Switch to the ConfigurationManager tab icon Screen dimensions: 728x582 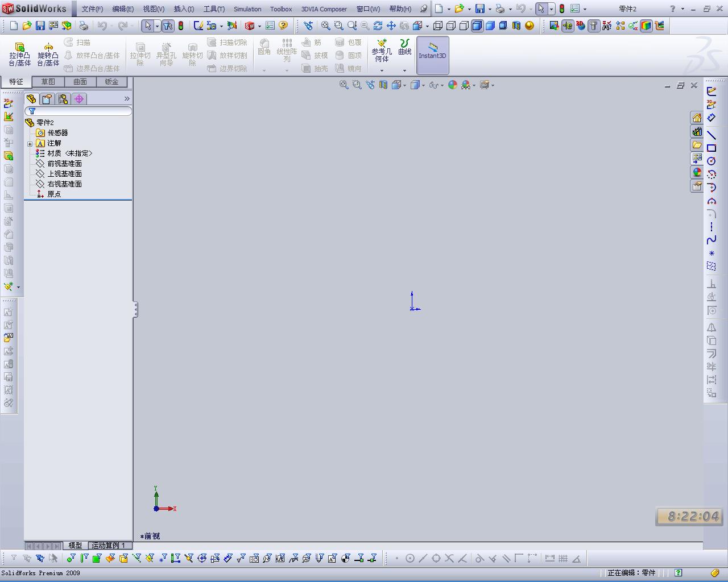click(63, 99)
